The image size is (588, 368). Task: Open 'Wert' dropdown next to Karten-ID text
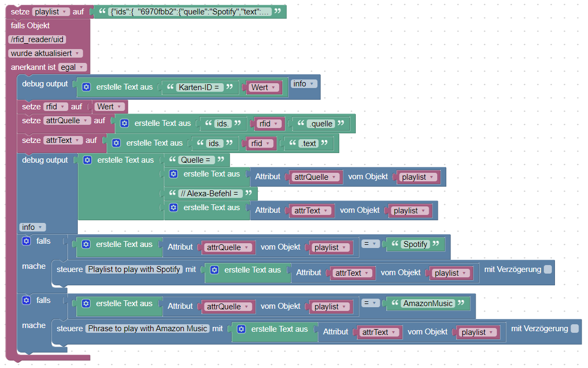click(x=264, y=87)
